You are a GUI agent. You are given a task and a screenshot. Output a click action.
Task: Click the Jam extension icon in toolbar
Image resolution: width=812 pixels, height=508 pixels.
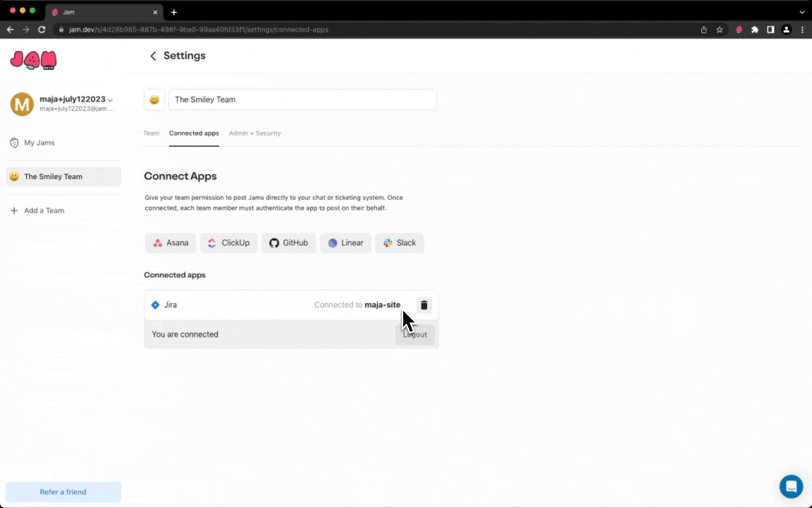(x=739, y=30)
